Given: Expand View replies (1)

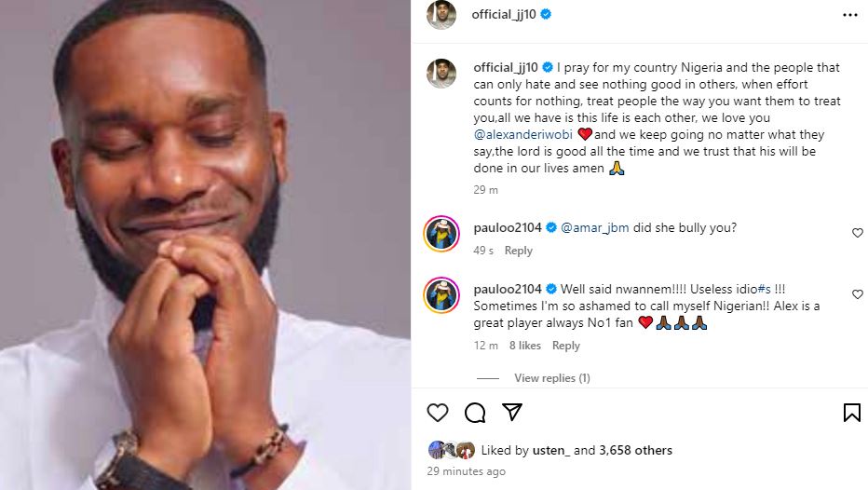Looking at the screenshot, I should (x=551, y=378).
